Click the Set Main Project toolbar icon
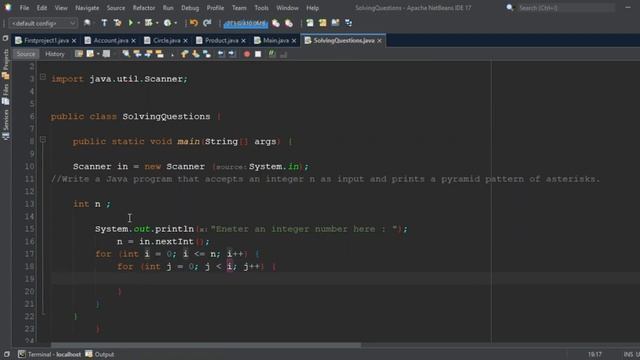Viewport: 640px width, 360px height. [87, 23]
